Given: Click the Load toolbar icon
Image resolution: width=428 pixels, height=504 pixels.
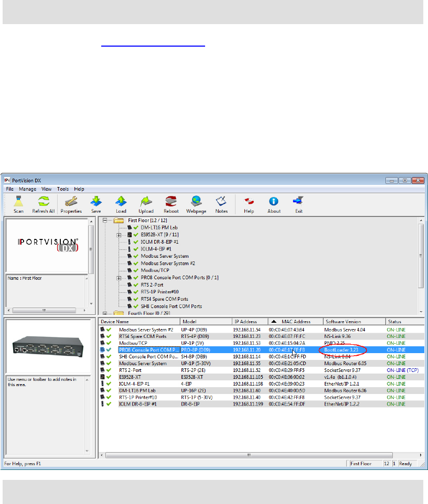Looking at the screenshot, I should 121,204.
